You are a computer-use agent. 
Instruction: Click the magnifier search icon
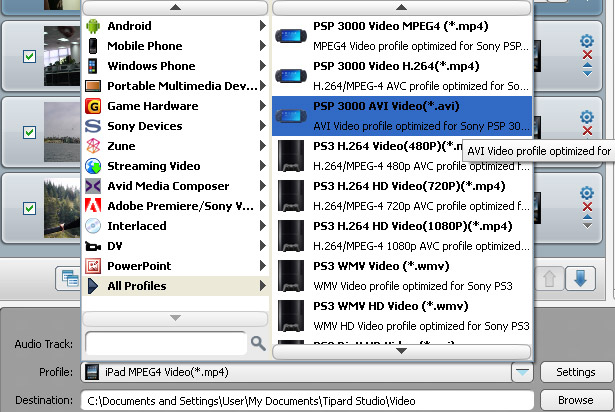pyautogui.click(x=258, y=343)
